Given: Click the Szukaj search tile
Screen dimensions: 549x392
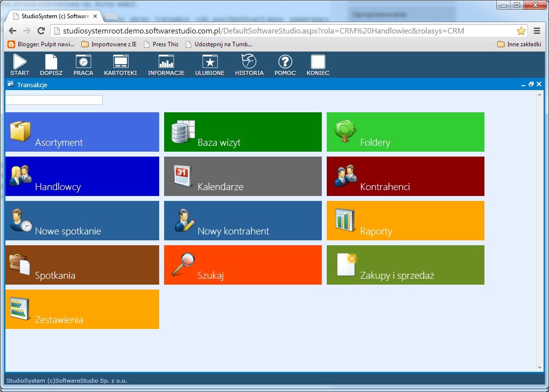Looking at the screenshot, I should click(x=242, y=265).
